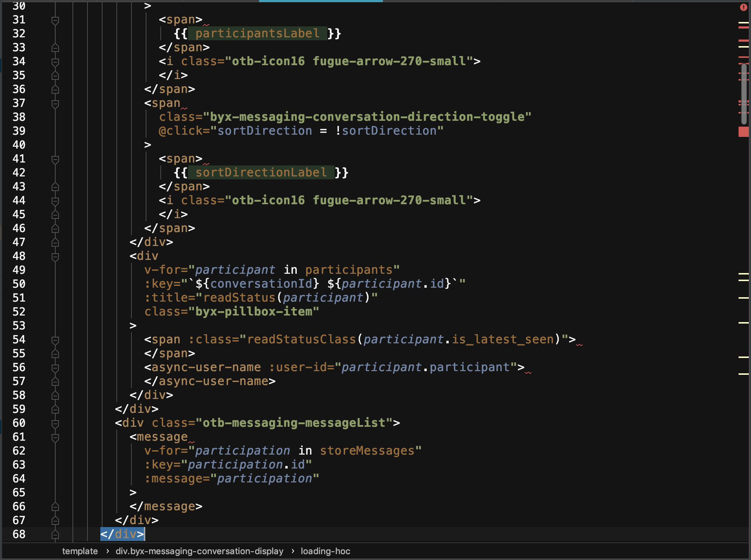Toggle the fold marker at line 44
The width and height of the screenshot is (751, 560).
coord(55,201)
